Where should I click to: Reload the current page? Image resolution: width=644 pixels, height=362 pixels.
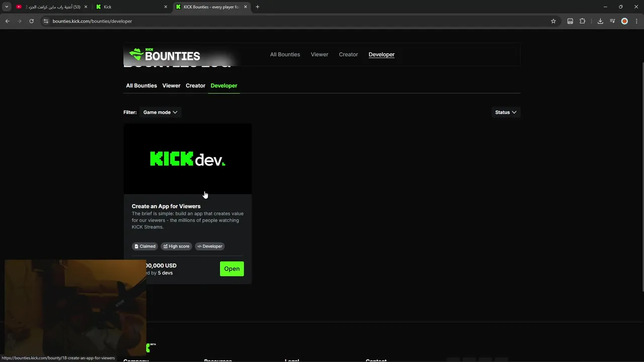coord(31,21)
